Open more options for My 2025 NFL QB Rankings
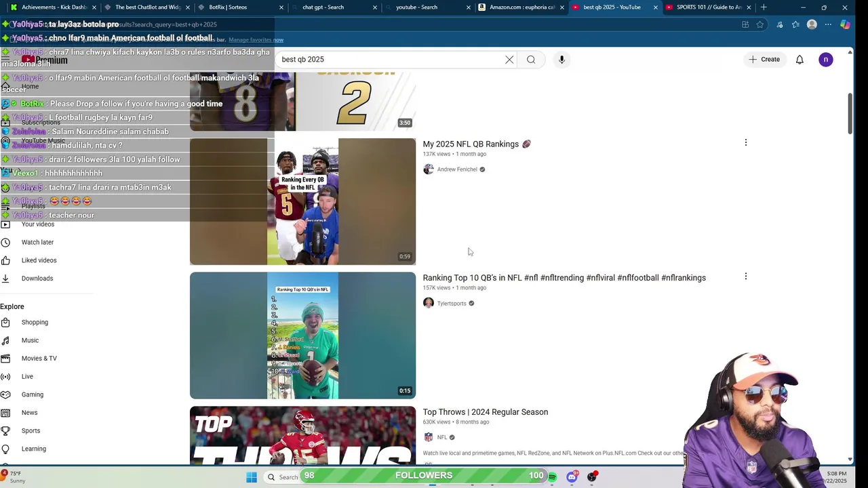Screen dimensions: 868x488 (x=746, y=142)
